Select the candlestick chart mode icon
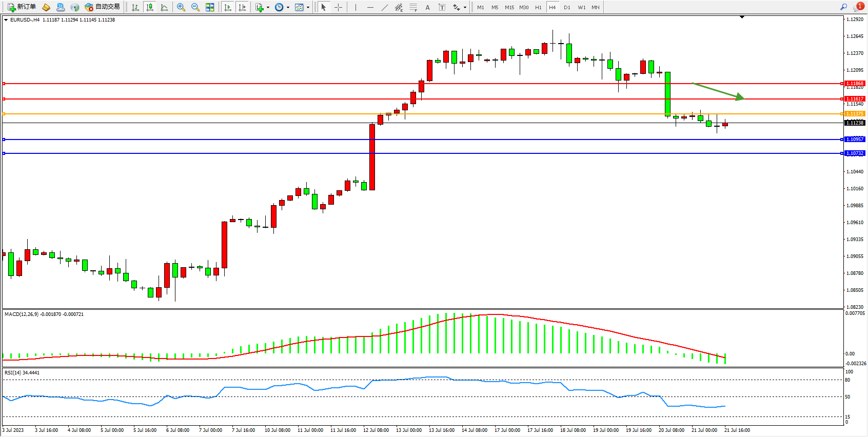Viewport: 868px width, 437px height. click(x=150, y=7)
